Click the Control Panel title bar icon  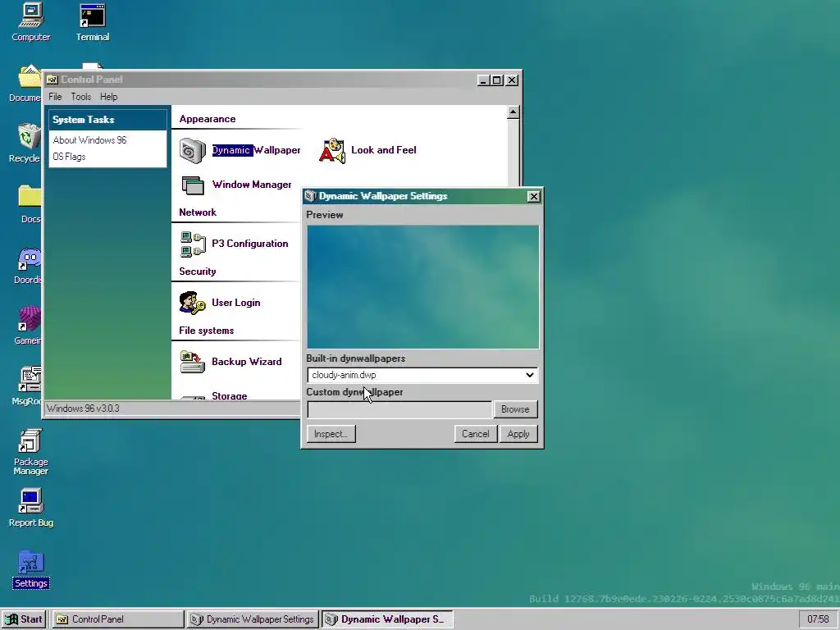pyautogui.click(x=52, y=80)
